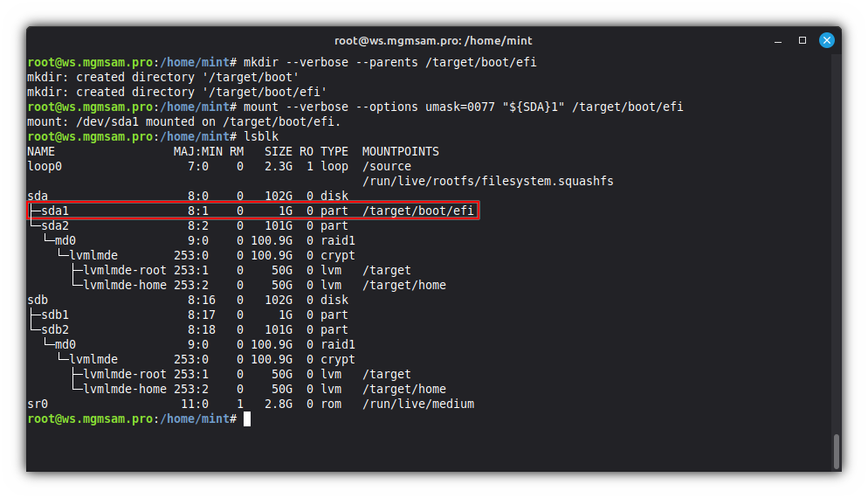Click the /run/live/medium mount point text
Image resolution: width=868 pixels, height=498 pixels.
417,404
